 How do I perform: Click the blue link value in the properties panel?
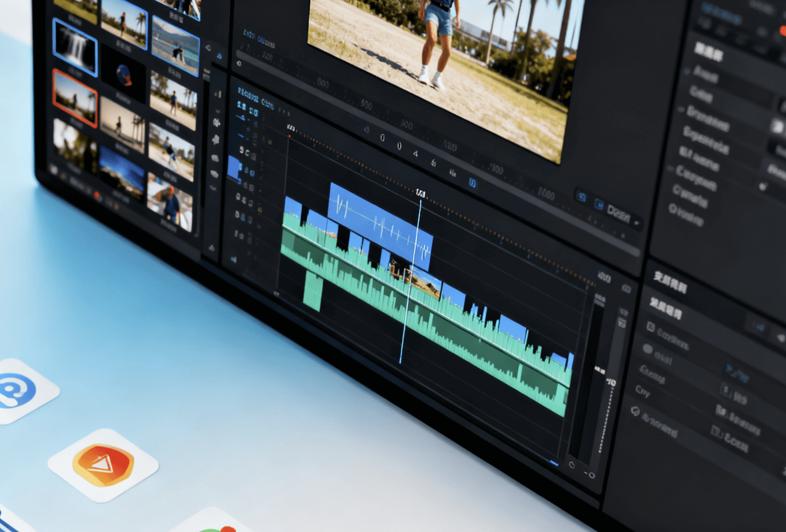point(737,374)
